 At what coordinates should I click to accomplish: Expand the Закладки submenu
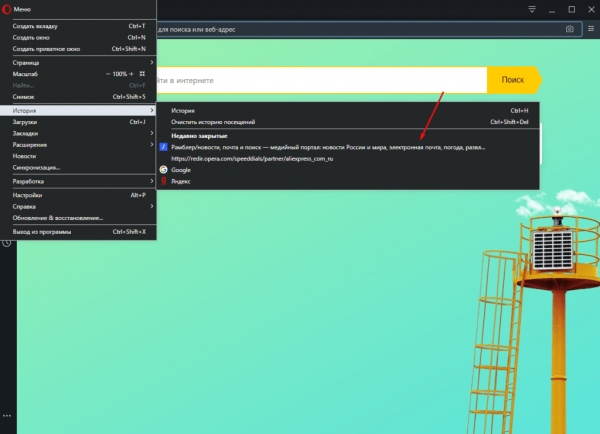coord(78,133)
